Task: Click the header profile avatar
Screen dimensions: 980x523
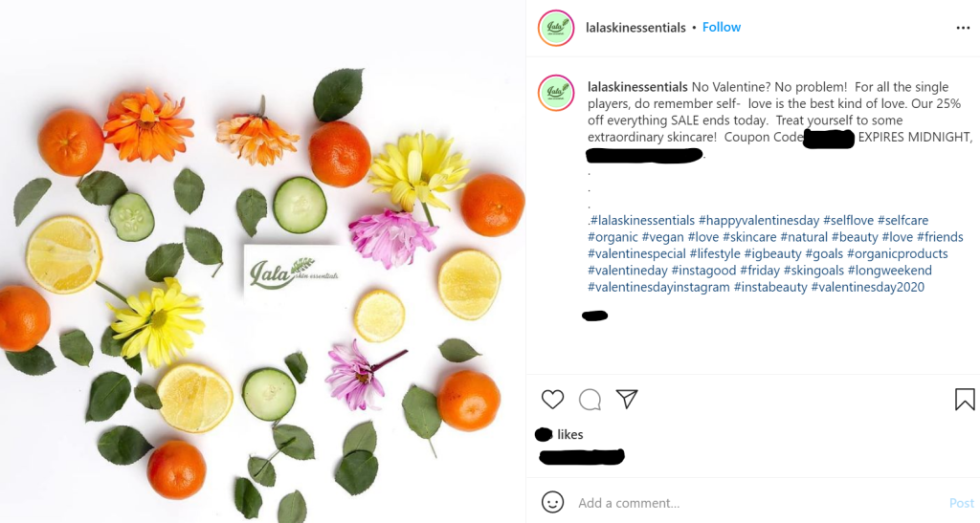Action: point(555,28)
